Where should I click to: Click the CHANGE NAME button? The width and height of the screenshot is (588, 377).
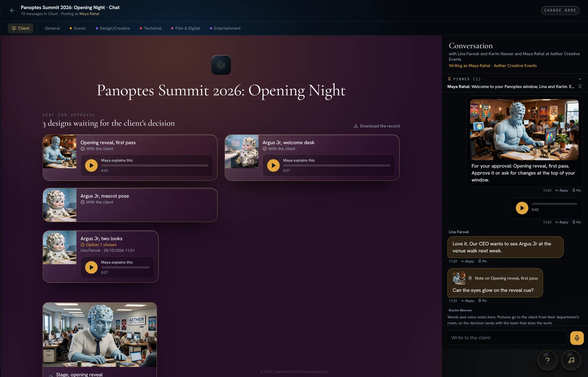tap(560, 10)
